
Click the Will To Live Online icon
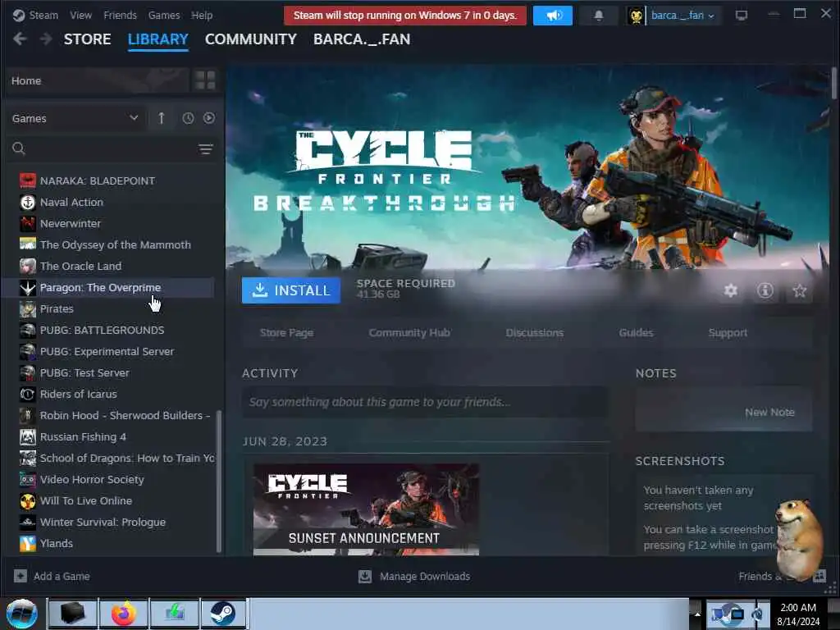(x=28, y=500)
